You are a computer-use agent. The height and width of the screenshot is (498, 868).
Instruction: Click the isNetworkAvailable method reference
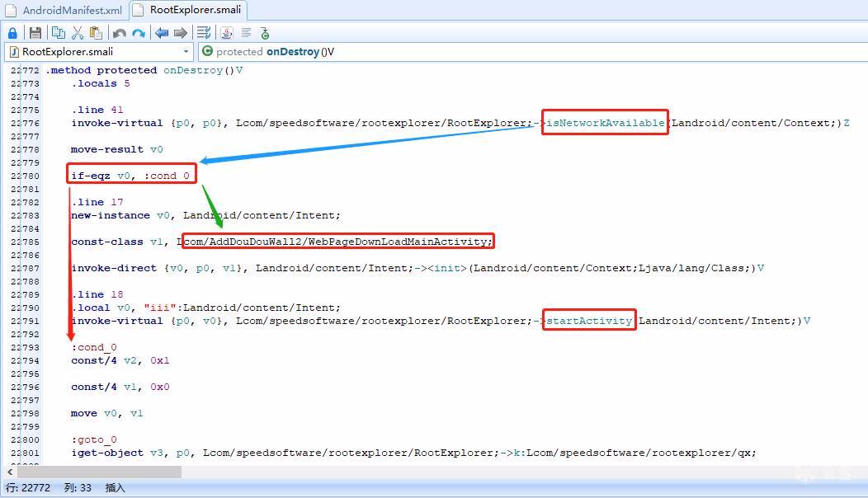[605, 123]
